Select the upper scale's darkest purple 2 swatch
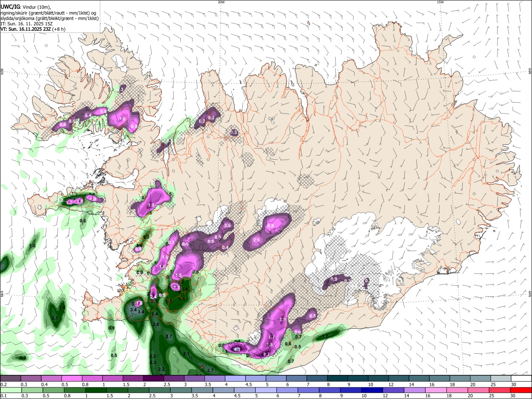Viewport: 532px width, 399px height. click(x=153, y=379)
